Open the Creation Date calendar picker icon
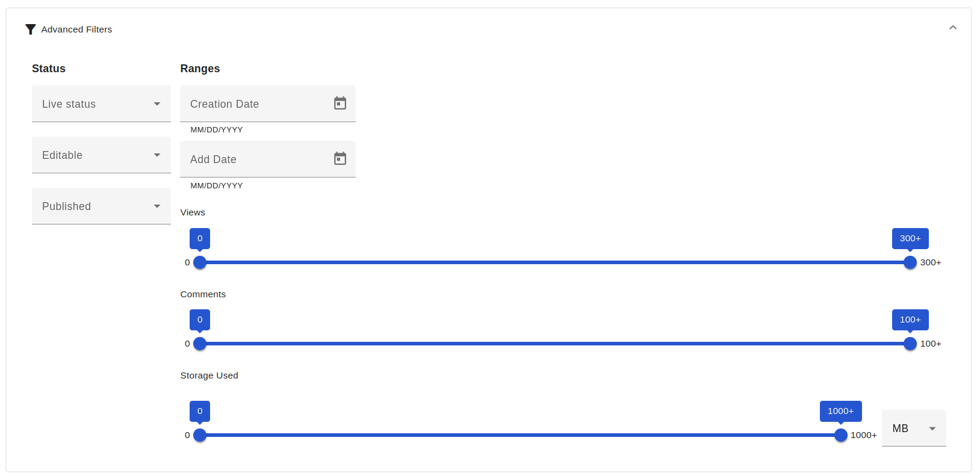This screenshot has height=473, width=980. click(340, 103)
